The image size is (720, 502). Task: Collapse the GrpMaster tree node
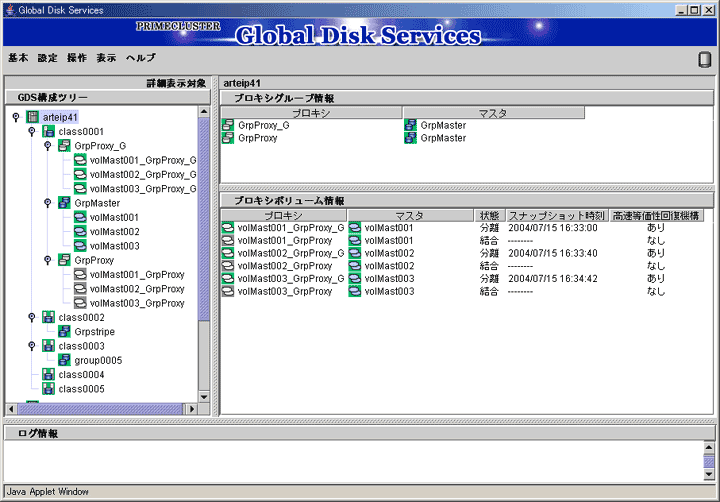click(47, 203)
